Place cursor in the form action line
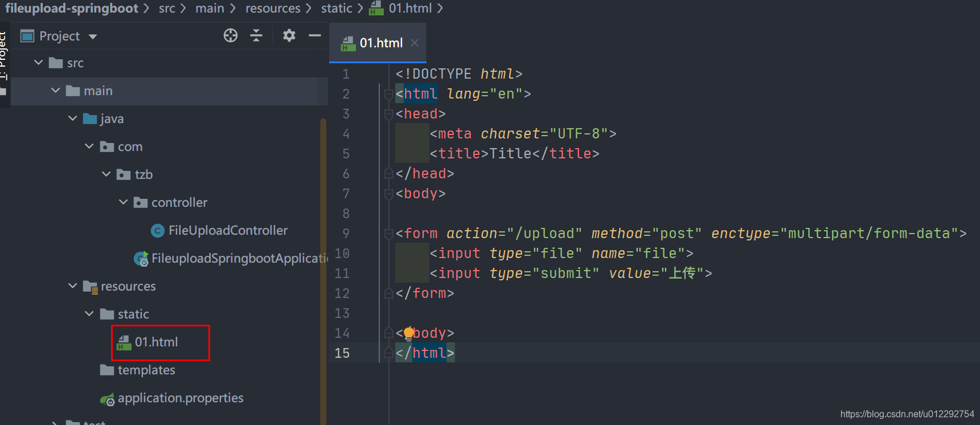The height and width of the screenshot is (425, 980). click(x=680, y=234)
